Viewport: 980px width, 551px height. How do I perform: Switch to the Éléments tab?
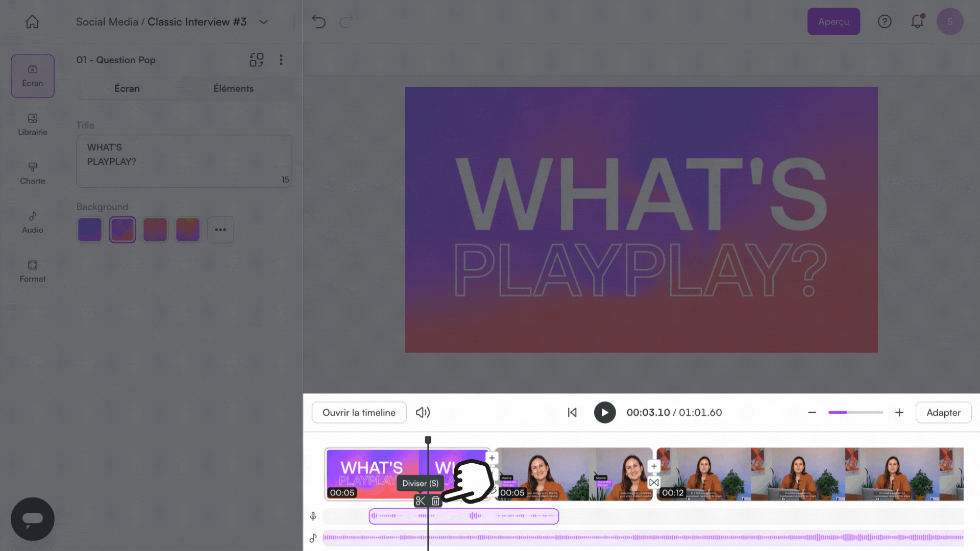[x=233, y=88]
